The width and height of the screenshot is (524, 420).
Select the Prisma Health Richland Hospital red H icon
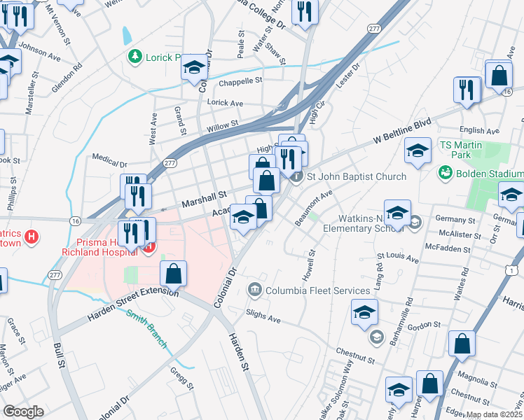click(149, 248)
